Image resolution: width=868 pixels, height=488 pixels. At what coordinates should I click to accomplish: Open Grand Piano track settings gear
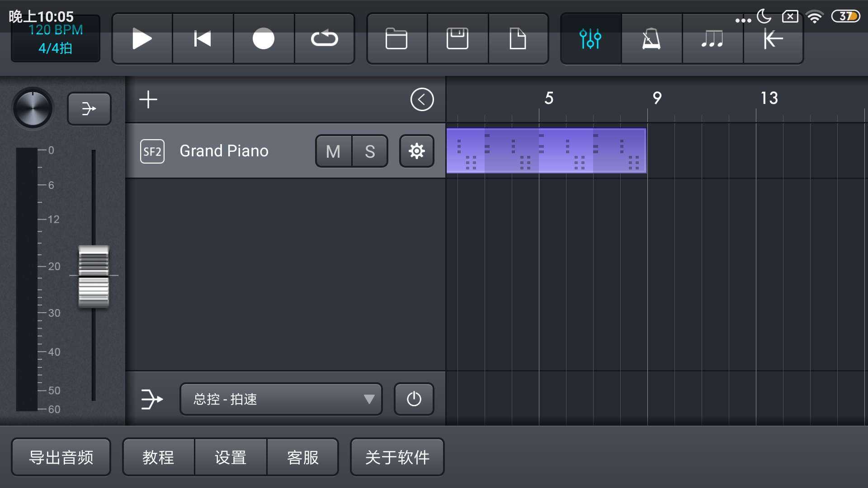416,151
